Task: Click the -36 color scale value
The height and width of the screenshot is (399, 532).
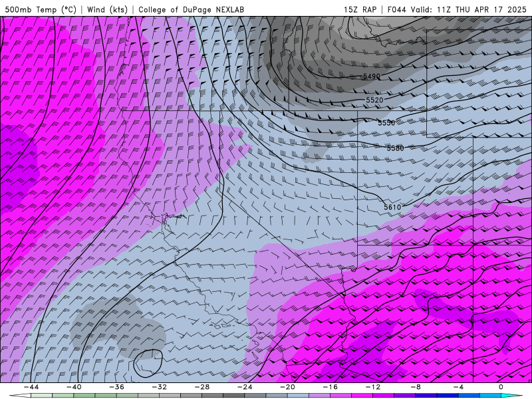Action: click(116, 387)
